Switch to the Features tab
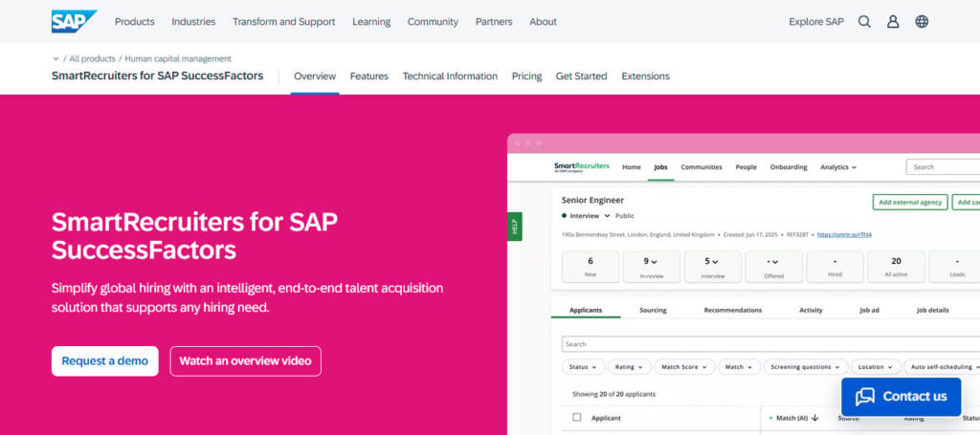Viewport: 980px width, 435px height. (368, 76)
